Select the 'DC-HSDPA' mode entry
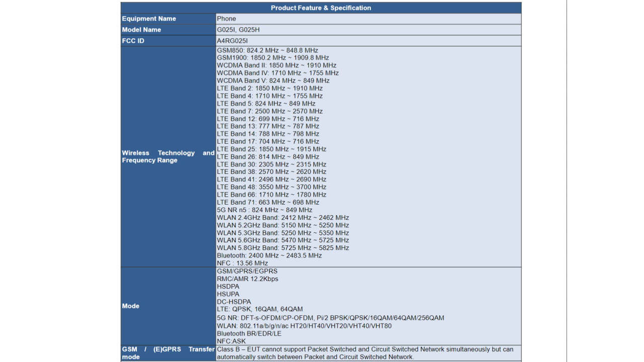The width and height of the screenshot is (644, 362). [x=234, y=302]
